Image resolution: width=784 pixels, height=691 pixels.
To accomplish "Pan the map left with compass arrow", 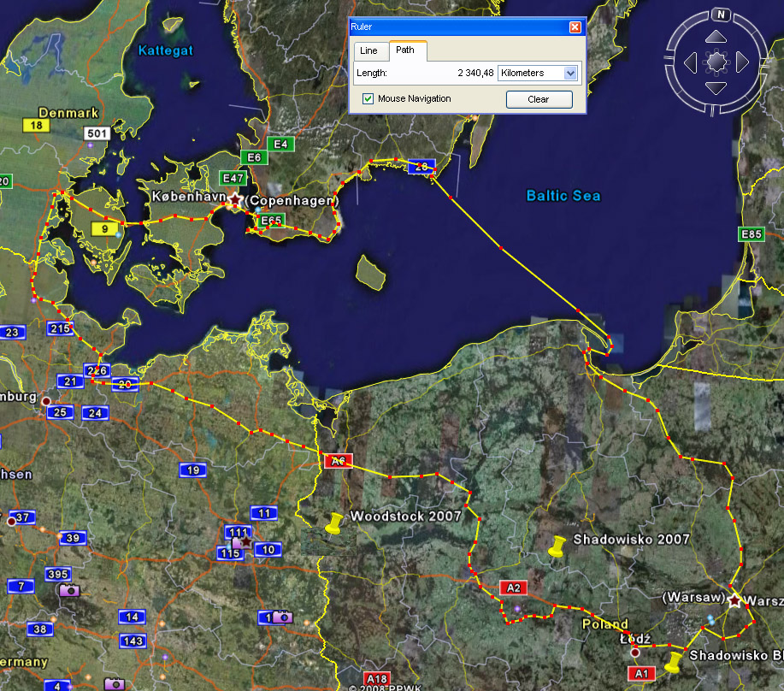I will point(691,62).
